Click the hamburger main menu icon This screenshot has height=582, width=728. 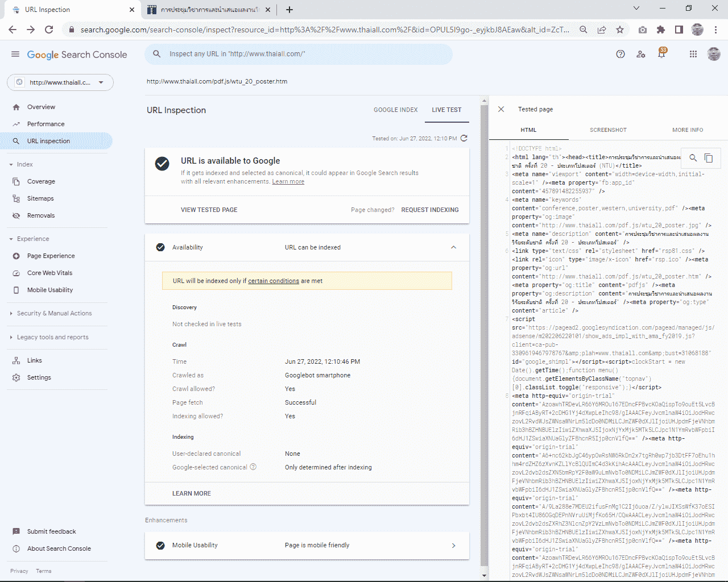point(15,54)
